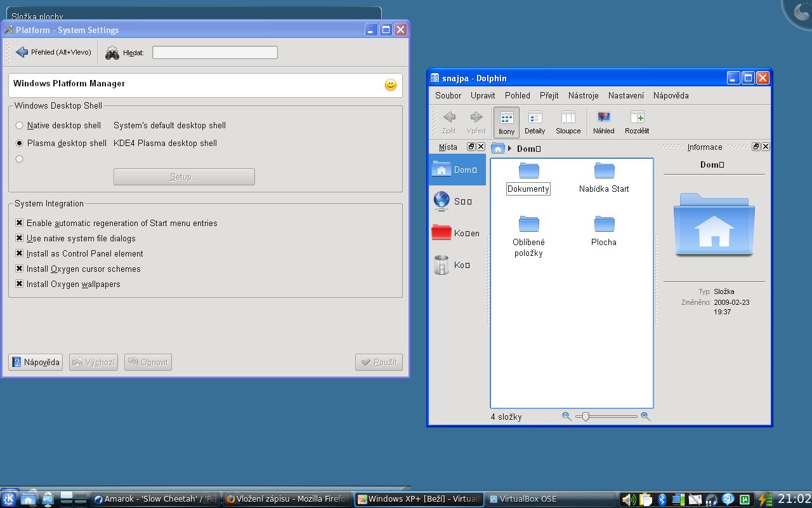
Task: Select the unlabeled third shell radio button
Action: tap(20, 159)
